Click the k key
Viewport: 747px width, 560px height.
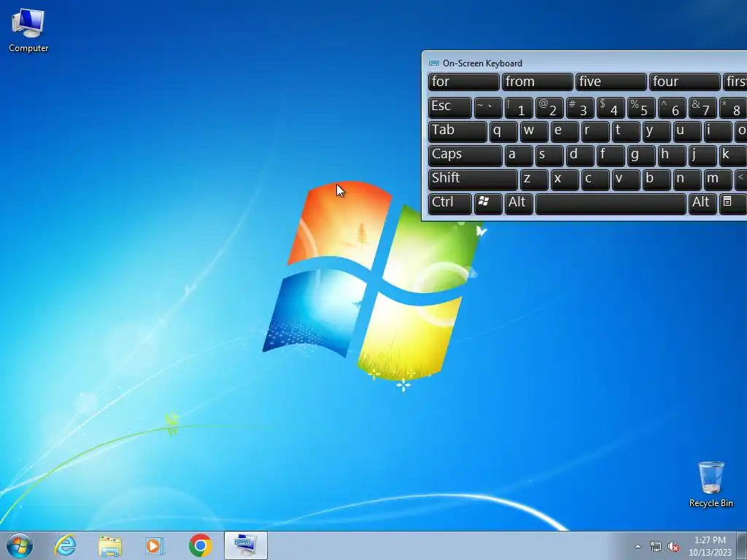tap(732, 156)
